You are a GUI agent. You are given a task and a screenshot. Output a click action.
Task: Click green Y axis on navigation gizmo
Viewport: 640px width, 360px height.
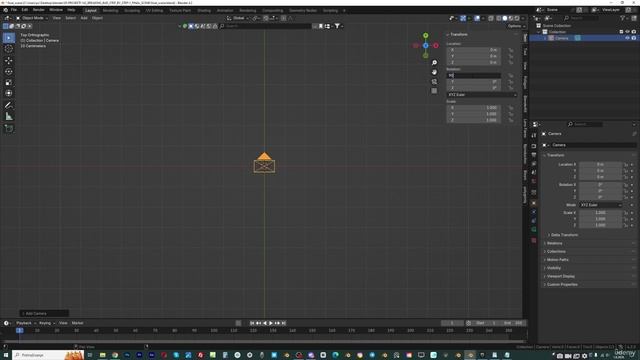pos(426,36)
